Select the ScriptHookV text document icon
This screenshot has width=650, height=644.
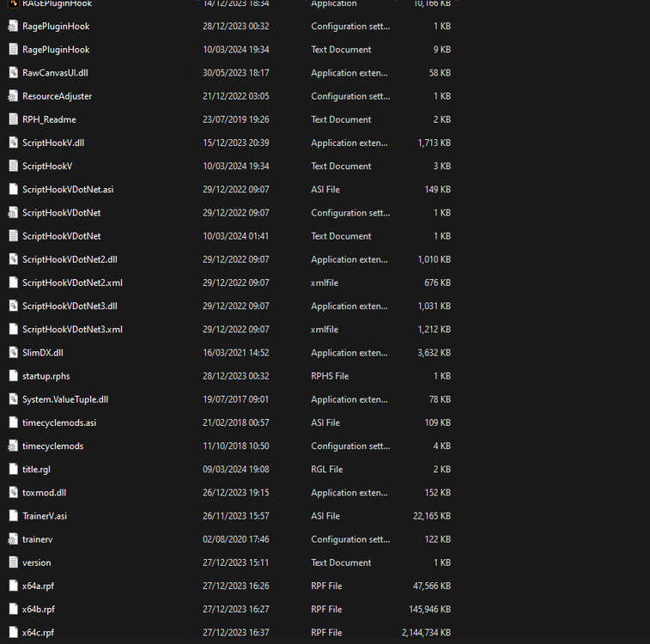click(x=13, y=166)
